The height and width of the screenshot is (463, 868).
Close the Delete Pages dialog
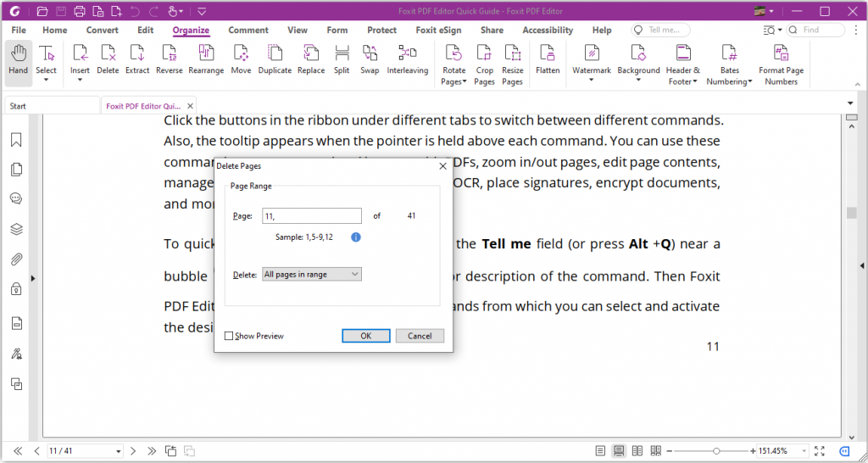[x=442, y=165]
